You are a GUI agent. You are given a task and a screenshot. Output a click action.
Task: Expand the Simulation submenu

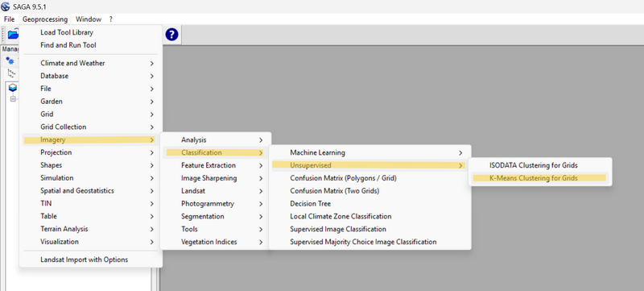pos(90,178)
